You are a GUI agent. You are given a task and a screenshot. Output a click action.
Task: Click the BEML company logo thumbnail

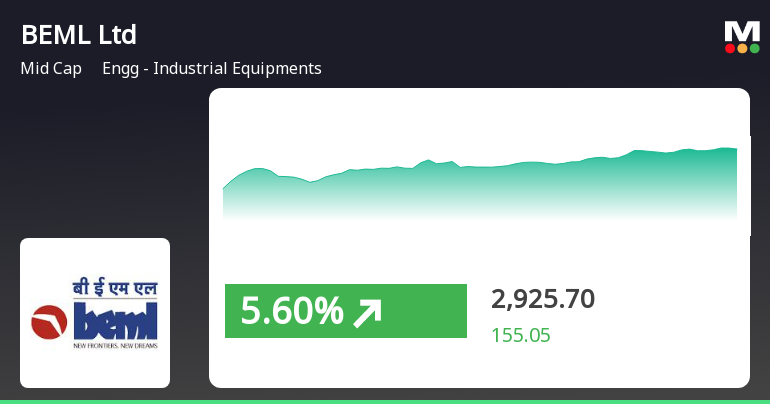pos(95,313)
